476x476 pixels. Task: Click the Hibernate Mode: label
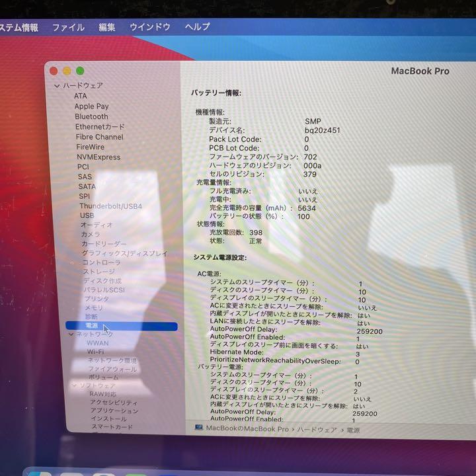tap(237, 352)
